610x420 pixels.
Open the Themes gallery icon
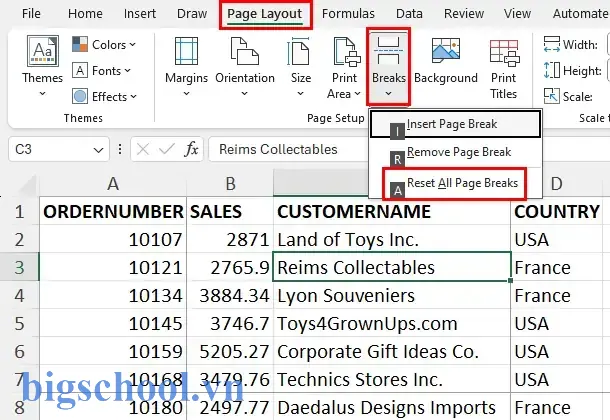tap(43, 51)
